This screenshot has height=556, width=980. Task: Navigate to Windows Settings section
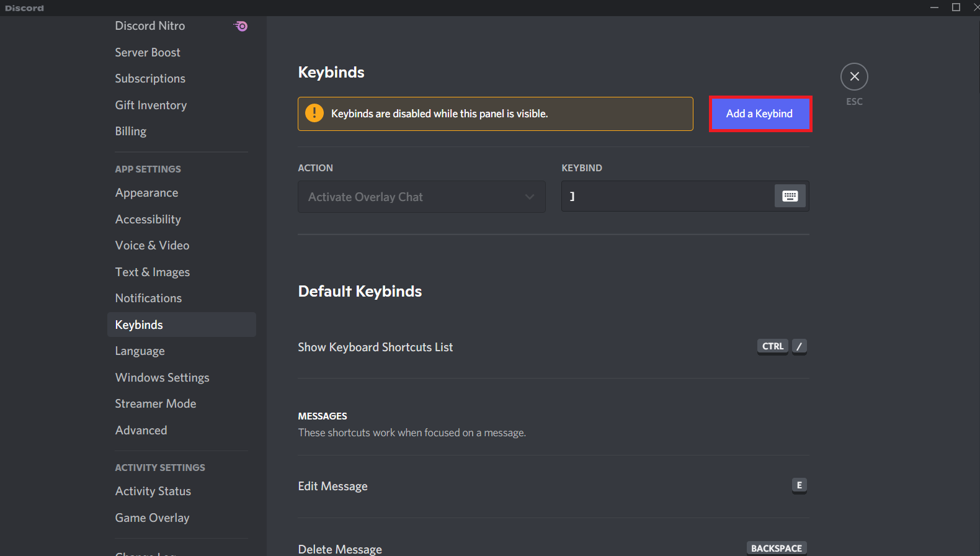162,377
